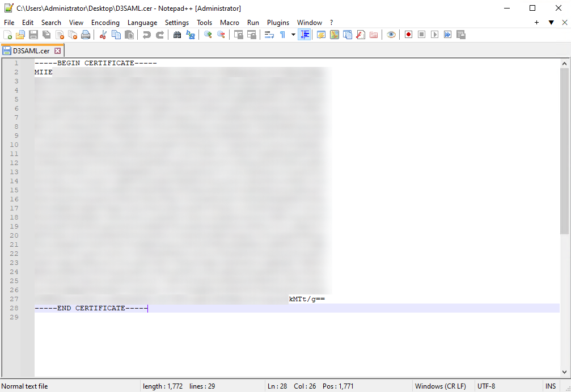
Task: Open the Replace dialog icon
Action: tap(191, 35)
